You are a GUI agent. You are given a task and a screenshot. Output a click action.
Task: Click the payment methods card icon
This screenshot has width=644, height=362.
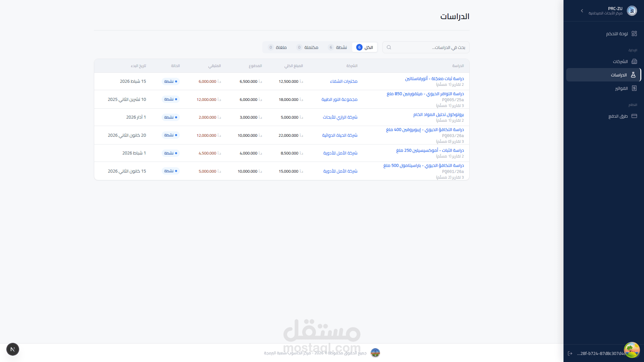point(634,116)
